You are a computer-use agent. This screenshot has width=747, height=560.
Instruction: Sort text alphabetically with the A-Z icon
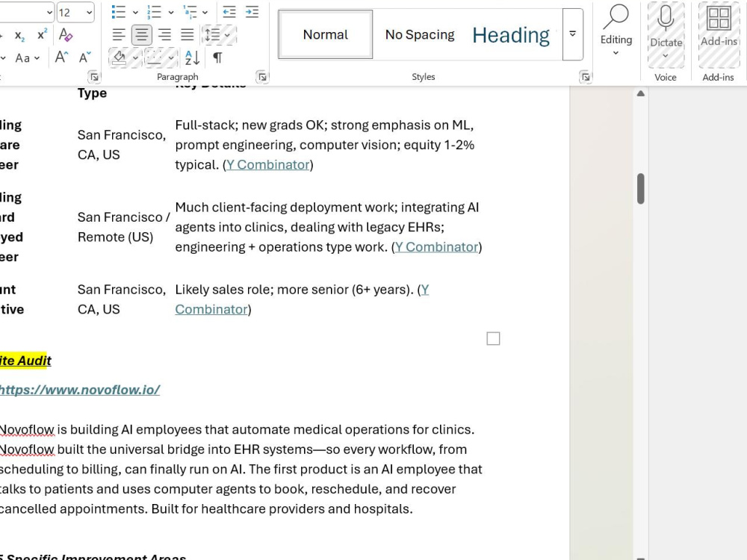192,57
